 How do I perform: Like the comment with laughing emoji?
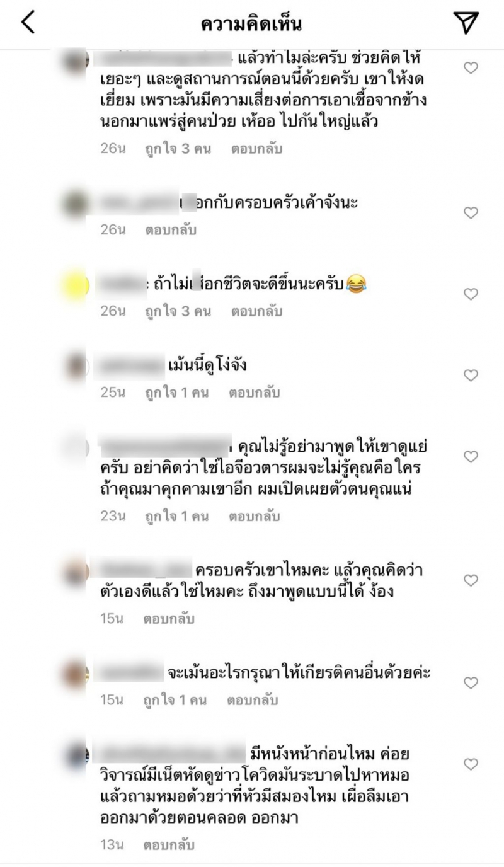[x=471, y=294]
